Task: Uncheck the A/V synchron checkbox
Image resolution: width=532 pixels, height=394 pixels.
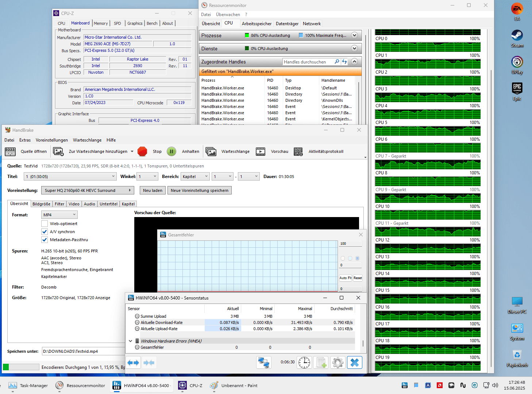Action: [x=45, y=232]
